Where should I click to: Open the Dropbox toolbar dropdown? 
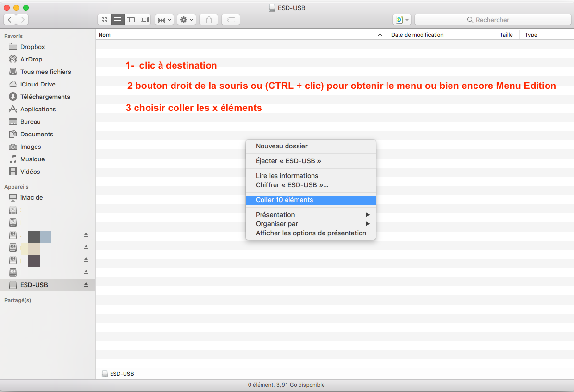(402, 20)
